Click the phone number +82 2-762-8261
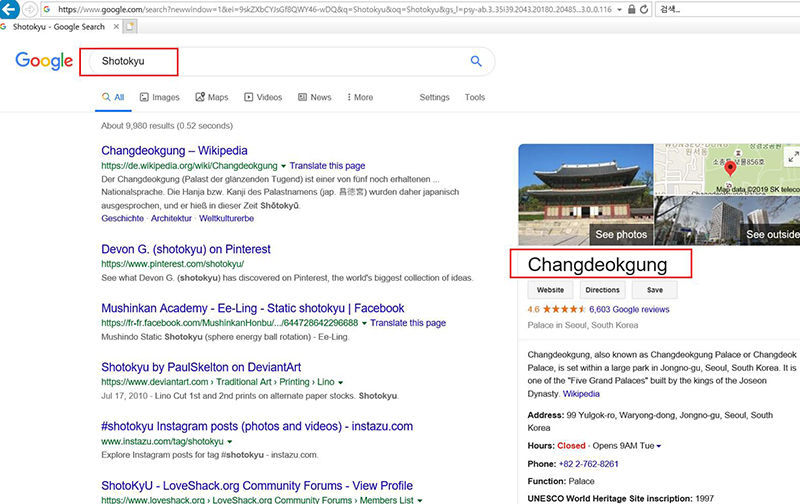The image size is (800, 504). pyautogui.click(x=588, y=464)
